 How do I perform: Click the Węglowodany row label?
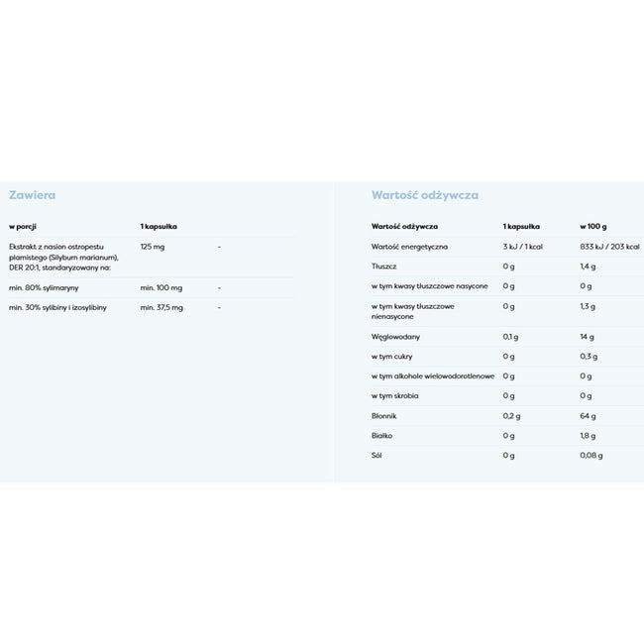[x=395, y=337]
